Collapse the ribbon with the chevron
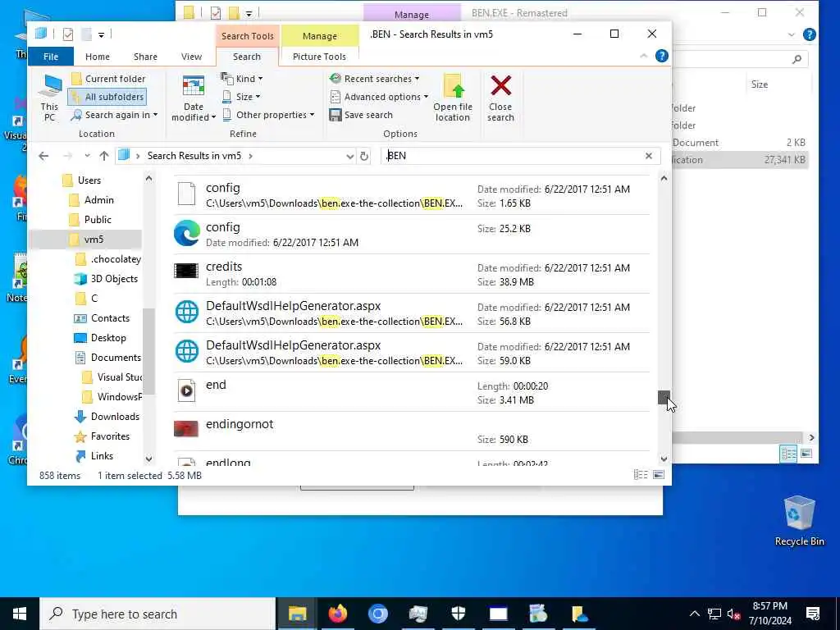840x630 pixels. [x=644, y=56]
